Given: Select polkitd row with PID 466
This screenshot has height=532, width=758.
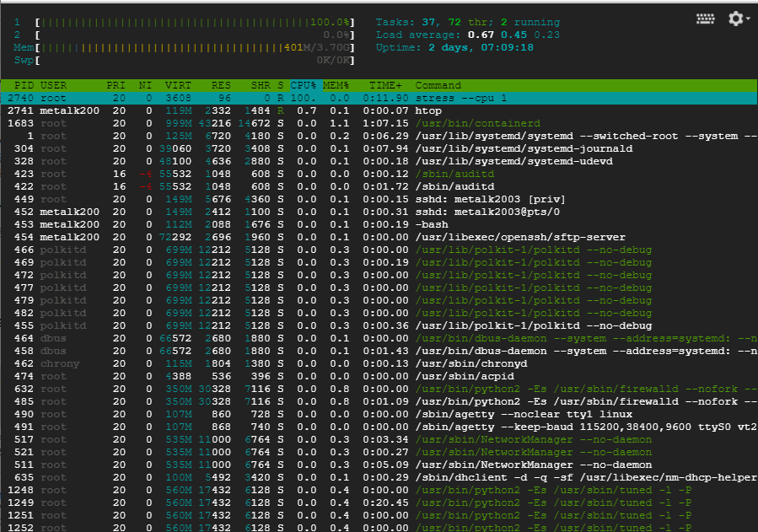Looking at the screenshot, I should click(x=379, y=250).
